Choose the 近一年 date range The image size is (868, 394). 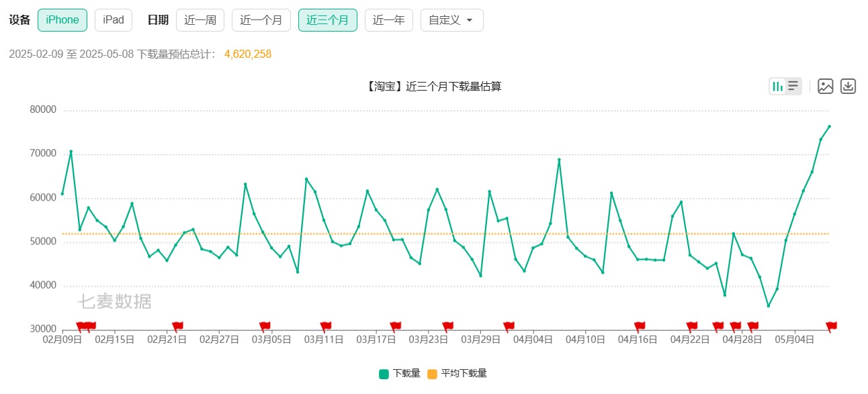(389, 20)
